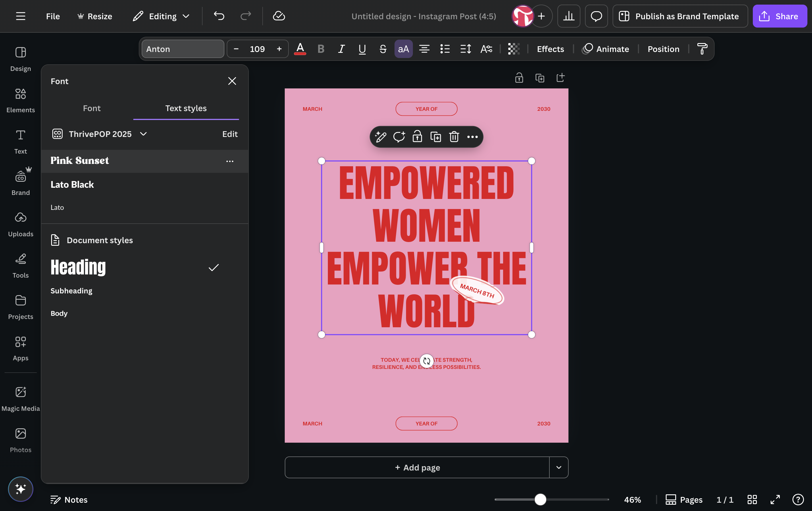This screenshot has width=812, height=511.
Task: Click the cloud save status icon
Action: click(278, 16)
